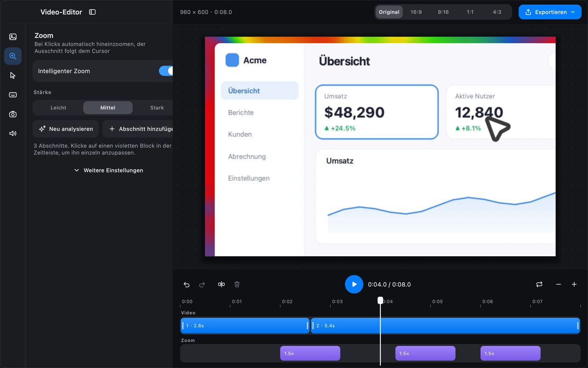Click the split clip scissors icon

tap(221, 284)
